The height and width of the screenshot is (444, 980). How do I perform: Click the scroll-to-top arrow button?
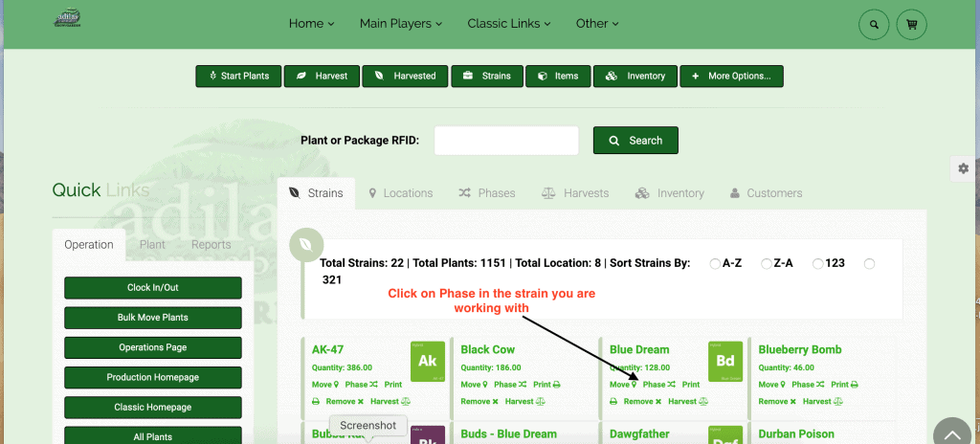coord(952,433)
